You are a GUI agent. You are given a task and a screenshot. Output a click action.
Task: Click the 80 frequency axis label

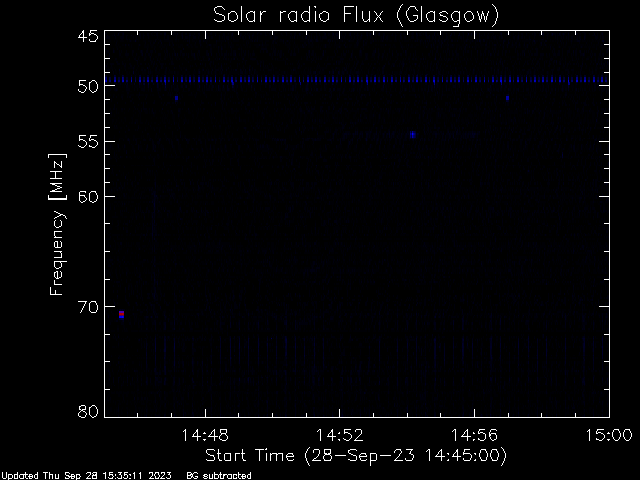click(88, 411)
